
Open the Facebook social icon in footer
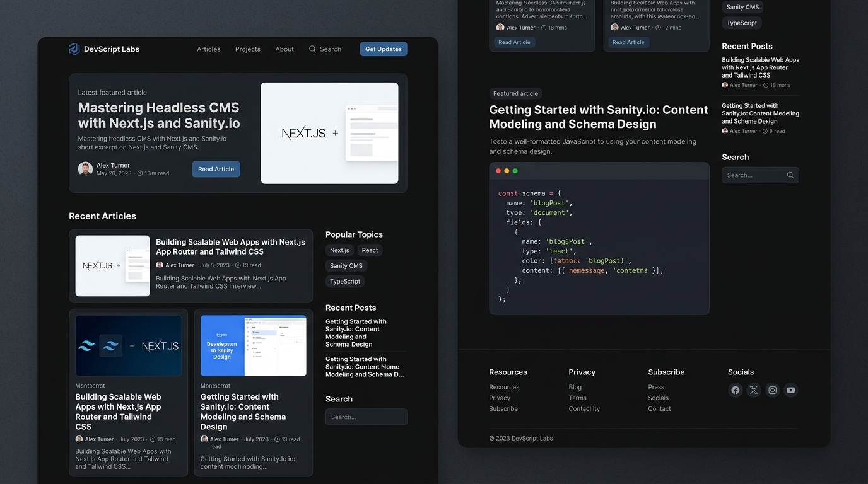735,390
